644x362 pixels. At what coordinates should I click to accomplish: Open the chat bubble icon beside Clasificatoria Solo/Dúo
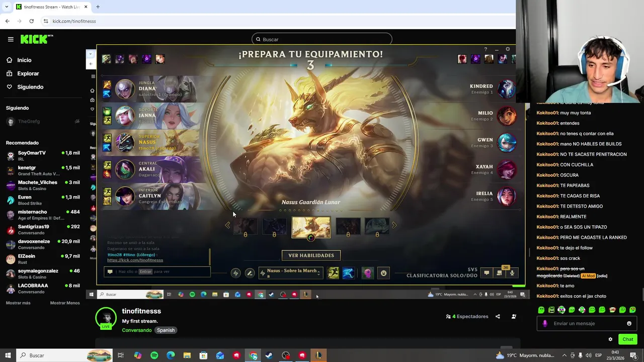(487, 273)
